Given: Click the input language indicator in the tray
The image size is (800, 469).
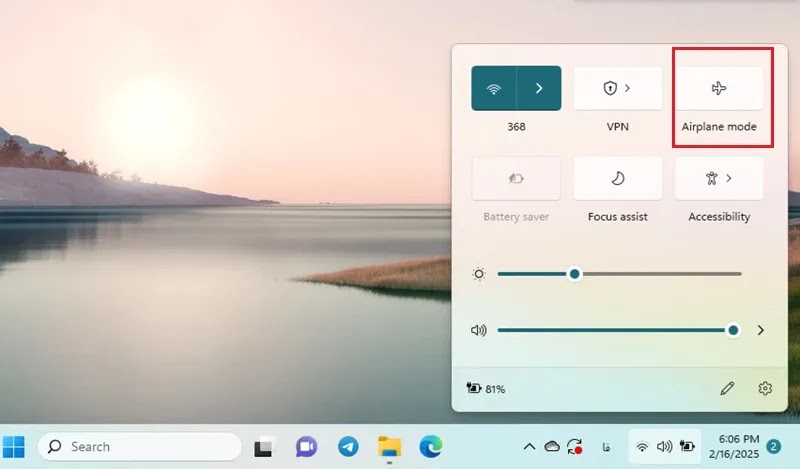Looking at the screenshot, I should pos(606,447).
